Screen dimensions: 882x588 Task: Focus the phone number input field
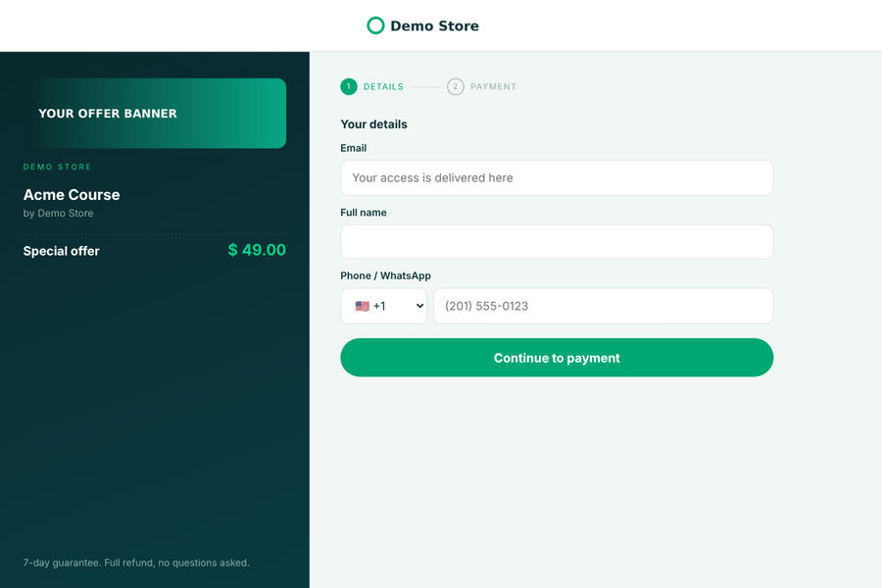tap(604, 306)
